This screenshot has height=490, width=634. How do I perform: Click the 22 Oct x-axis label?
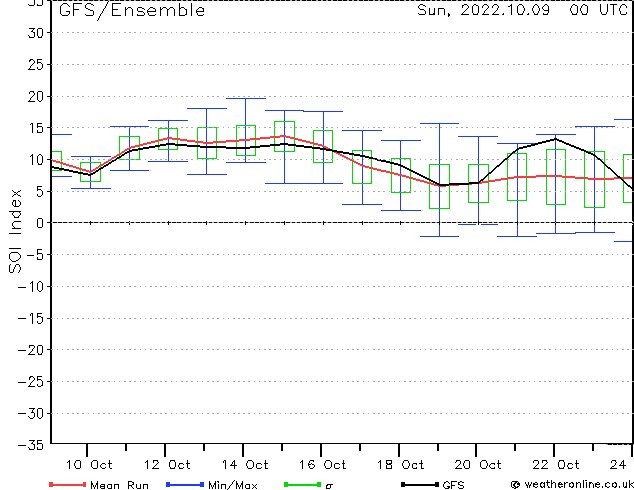pyautogui.click(x=556, y=465)
